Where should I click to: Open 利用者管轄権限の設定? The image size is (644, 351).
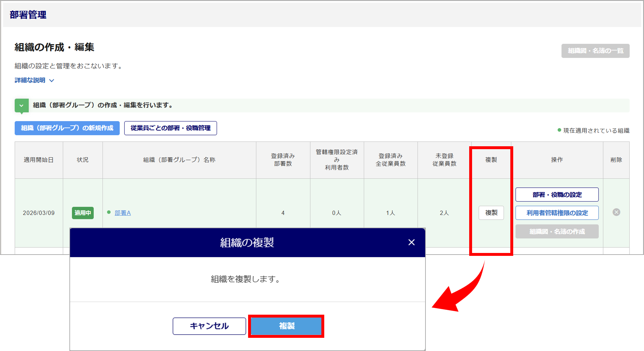(x=557, y=213)
